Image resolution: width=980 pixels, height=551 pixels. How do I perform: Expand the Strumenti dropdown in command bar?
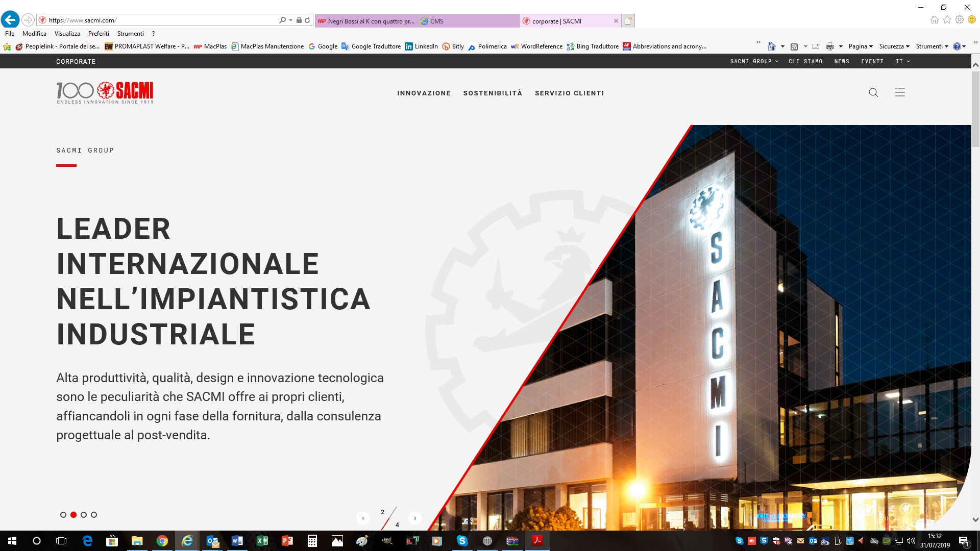click(932, 46)
